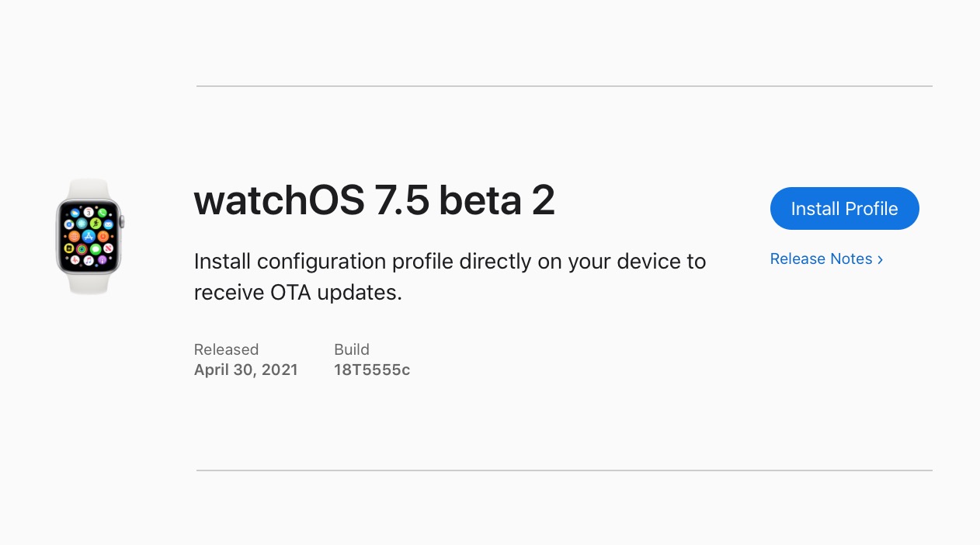Image resolution: width=980 pixels, height=545 pixels.
Task: Click the release date April 30, 2021
Action: [x=245, y=370]
